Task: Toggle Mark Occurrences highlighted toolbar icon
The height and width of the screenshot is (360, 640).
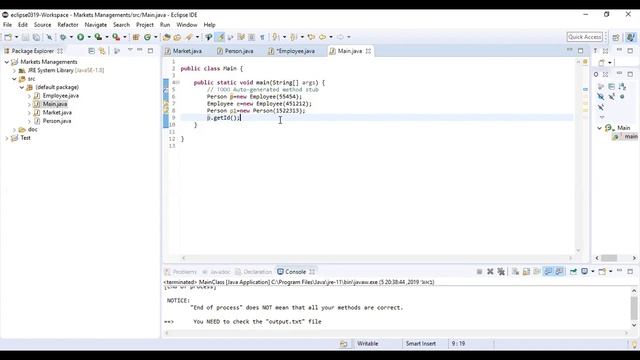Action: tap(220, 37)
